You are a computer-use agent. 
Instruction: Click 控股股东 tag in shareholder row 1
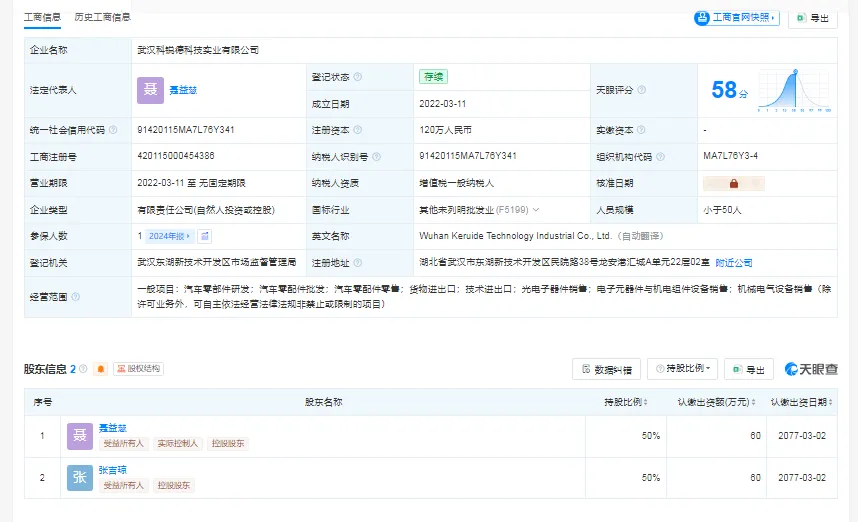(x=228, y=443)
